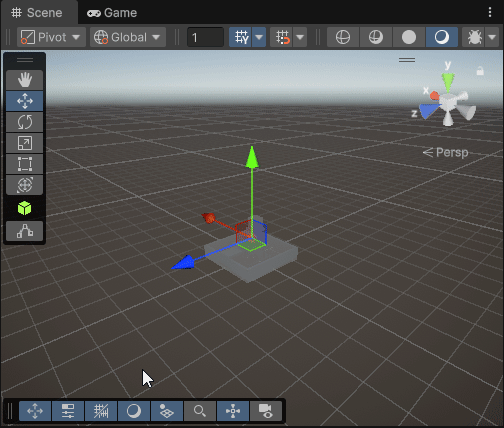
Task: Click the red X move handle arrow
Action: [x=209, y=218]
